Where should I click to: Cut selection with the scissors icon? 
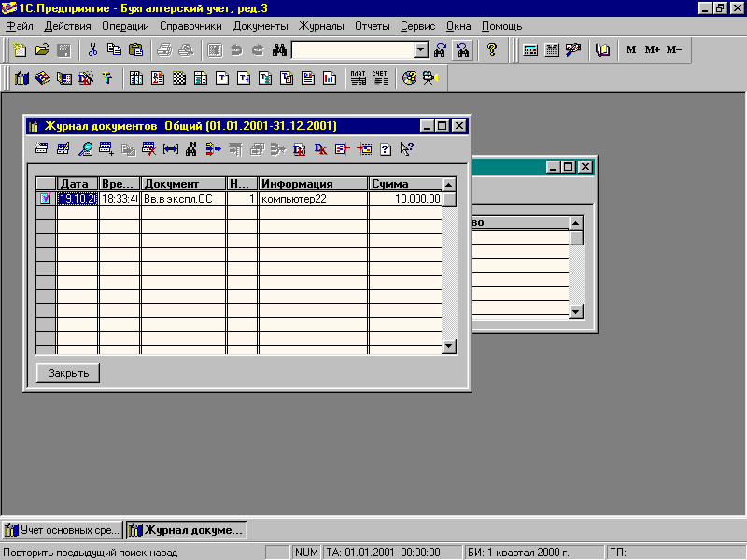[92, 50]
